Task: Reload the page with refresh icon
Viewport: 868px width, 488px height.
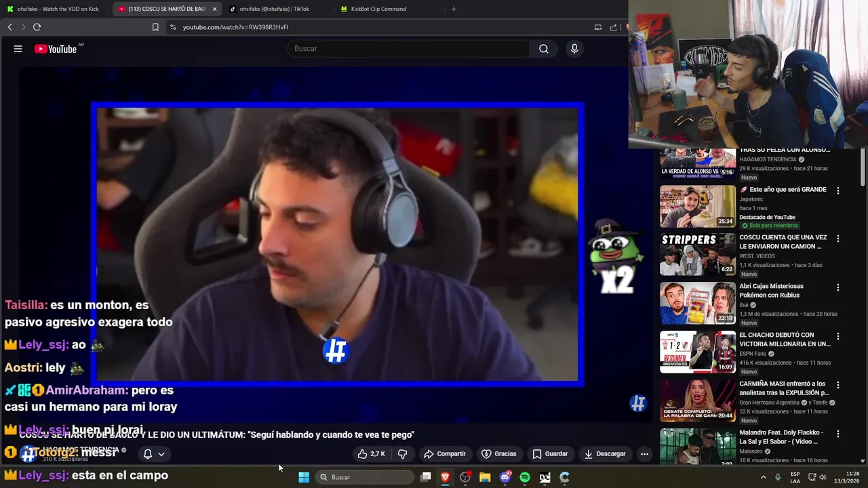Action: coord(37,27)
